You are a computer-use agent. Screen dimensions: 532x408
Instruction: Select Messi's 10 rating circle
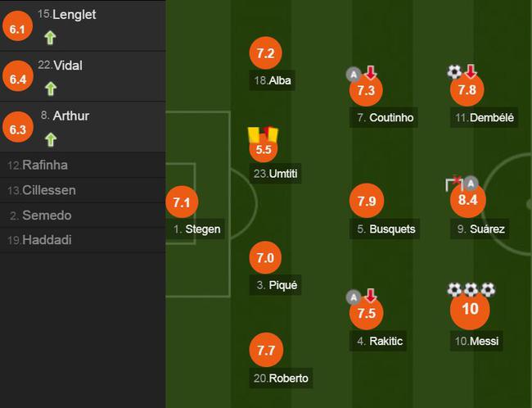470,310
